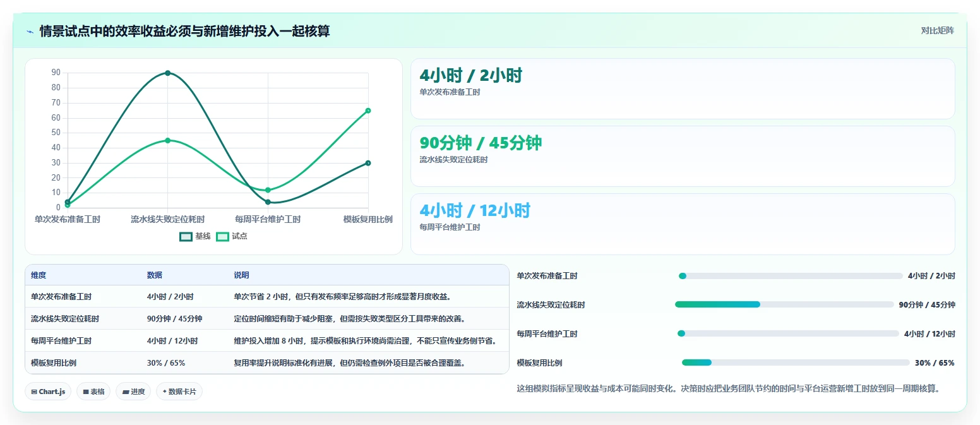Click the 流水线失败定位耗时 x-axis label on the chart
The image size is (980, 425).
click(x=167, y=220)
